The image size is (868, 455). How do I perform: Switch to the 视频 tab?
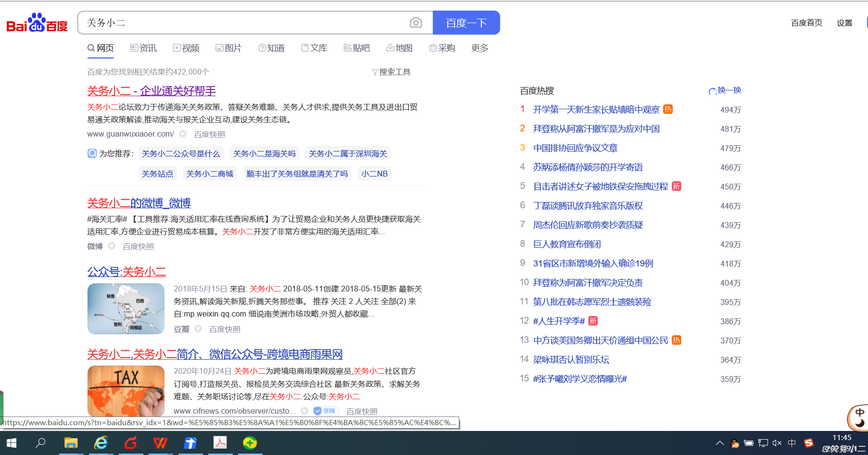(x=186, y=48)
